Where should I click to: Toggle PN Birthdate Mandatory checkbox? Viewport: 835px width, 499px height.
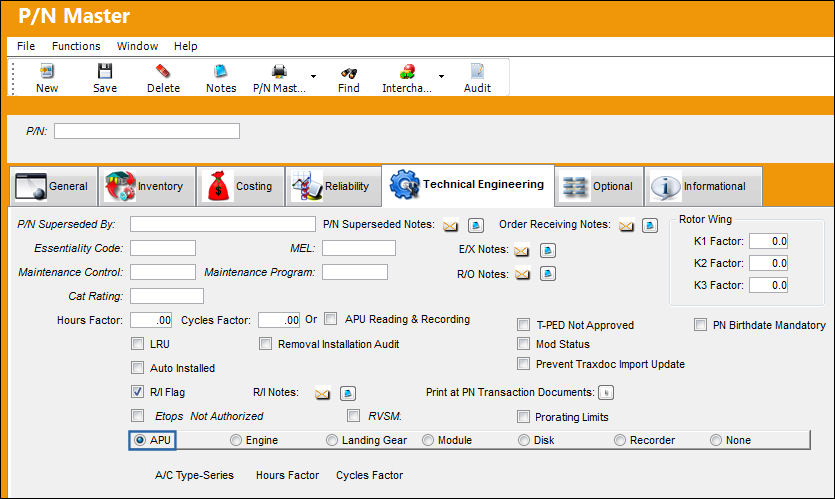coord(700,324)
